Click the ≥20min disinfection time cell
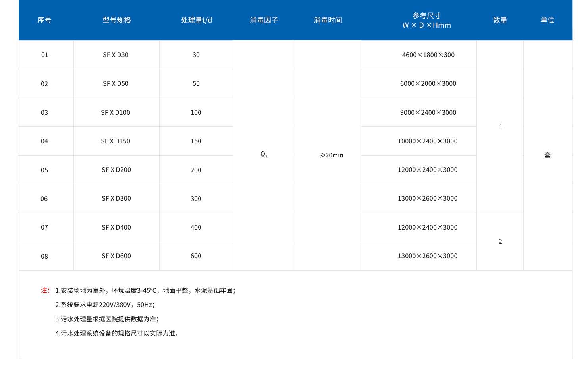Image resolution: width=588 pixels, height=373 pixels. 332,155
